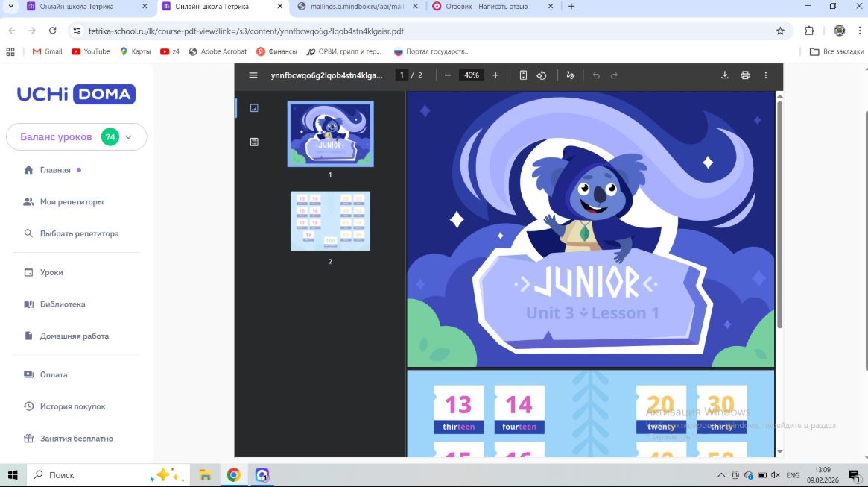Viewport: 868px width, 487px height.
Task: Show thumbnails view in PDF sidebar
Action: [254, 108]
